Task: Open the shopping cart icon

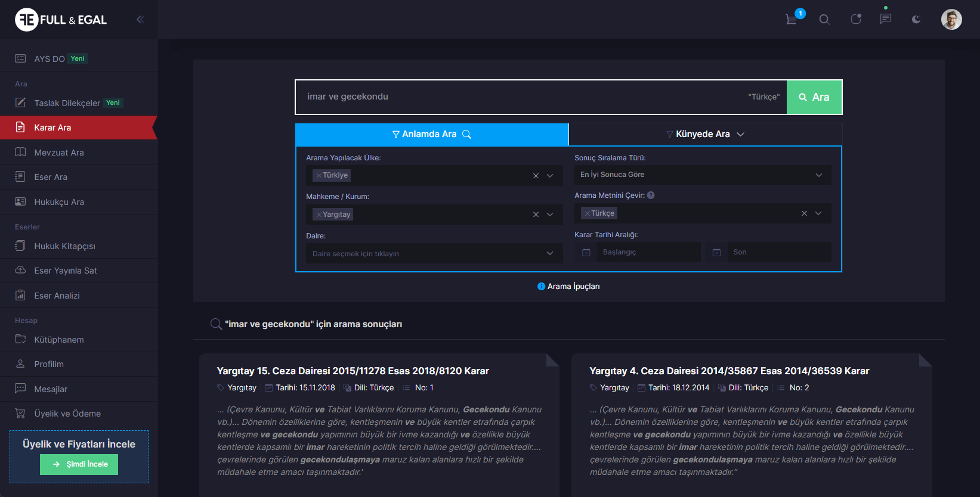Action: [x=792, y=19]
